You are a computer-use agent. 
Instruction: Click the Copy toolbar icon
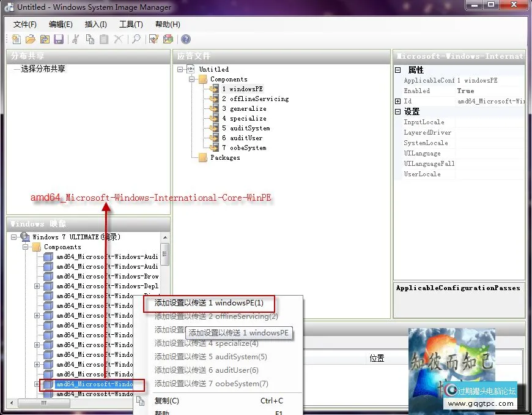90,39
